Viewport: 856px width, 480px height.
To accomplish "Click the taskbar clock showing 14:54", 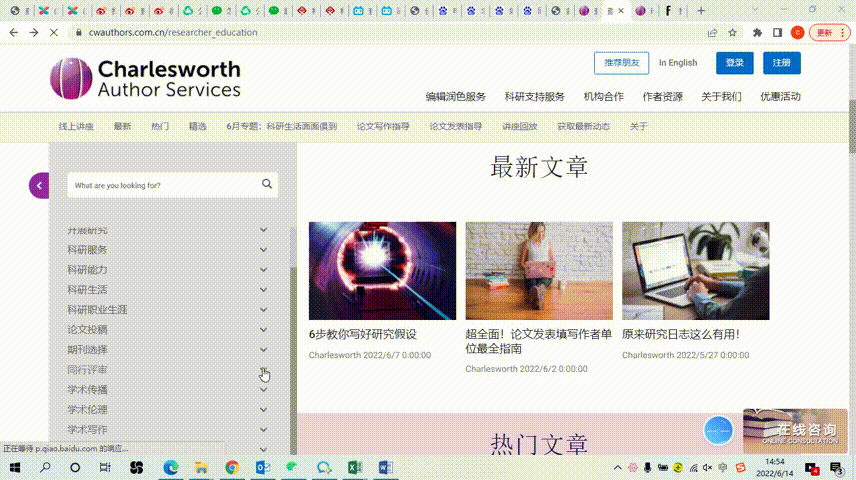I will [775, 467].
